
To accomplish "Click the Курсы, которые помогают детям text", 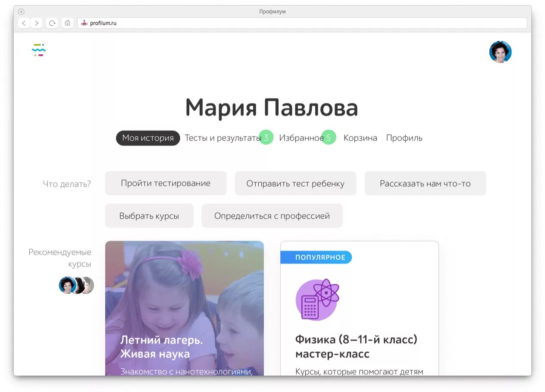I will click(x=359, y=371).
